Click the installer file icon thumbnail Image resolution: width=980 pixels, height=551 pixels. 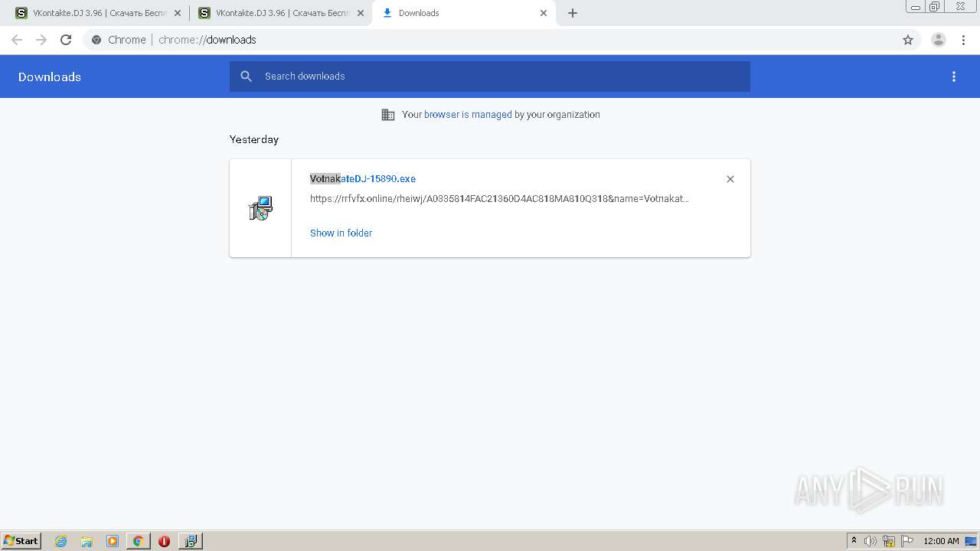260,208
